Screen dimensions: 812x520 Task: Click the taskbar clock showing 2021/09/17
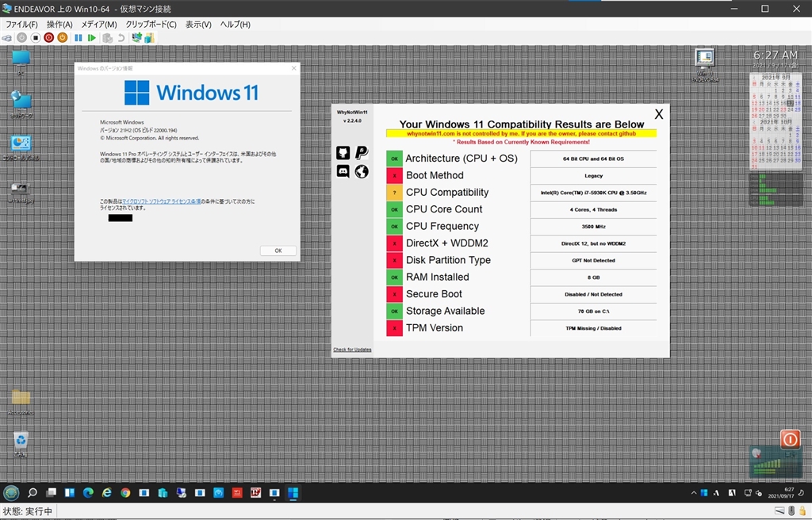pyautogui.click(x=781, y=492)
